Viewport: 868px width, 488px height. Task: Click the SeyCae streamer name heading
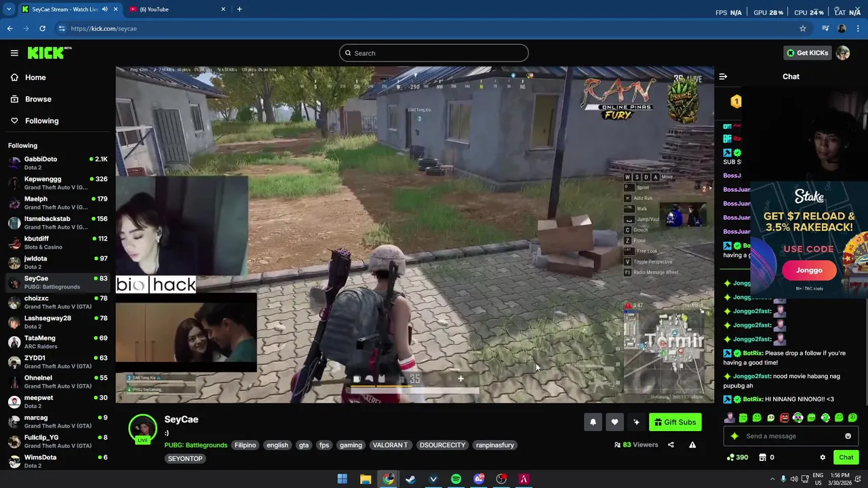point(181,420)
